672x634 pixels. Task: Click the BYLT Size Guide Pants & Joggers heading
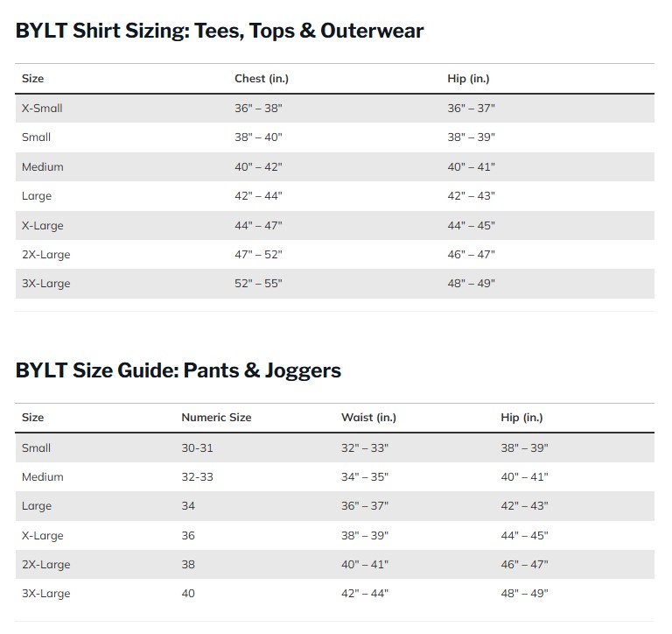tap(178, 370)
